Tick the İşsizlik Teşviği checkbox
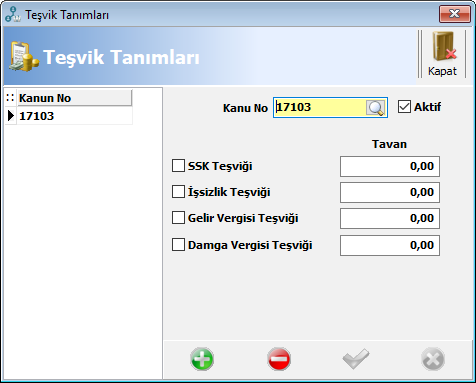The width and height of the screenshot is (476, 383). 178,192
